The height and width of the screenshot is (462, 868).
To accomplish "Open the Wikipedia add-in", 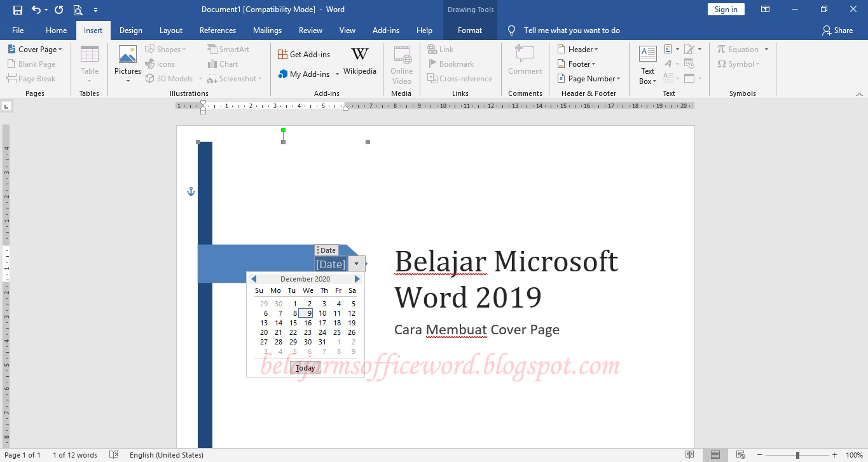I will 360,61.
